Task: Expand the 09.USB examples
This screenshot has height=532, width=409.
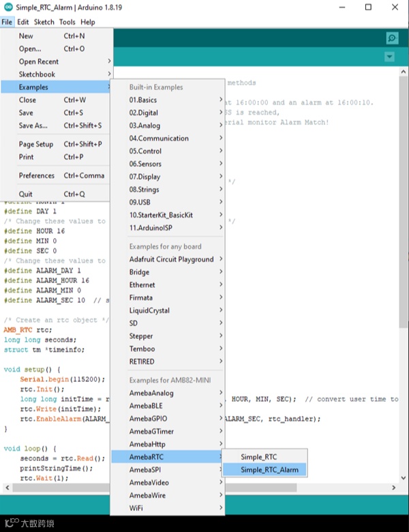Action: 168,202
